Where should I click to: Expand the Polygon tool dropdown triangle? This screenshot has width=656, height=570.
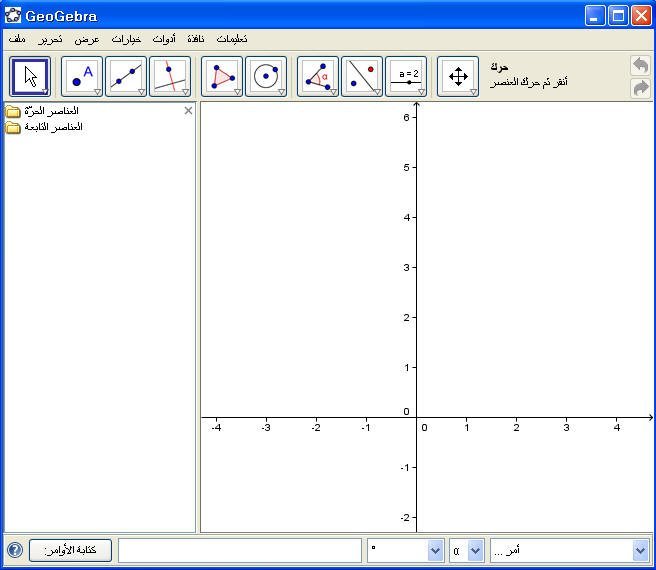pyautogui.click(x=237, y=92)
